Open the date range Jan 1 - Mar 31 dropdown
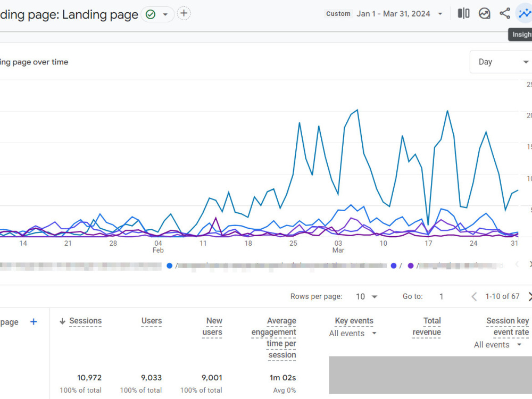This screenshot has height=399, width=532. (400, 14)
